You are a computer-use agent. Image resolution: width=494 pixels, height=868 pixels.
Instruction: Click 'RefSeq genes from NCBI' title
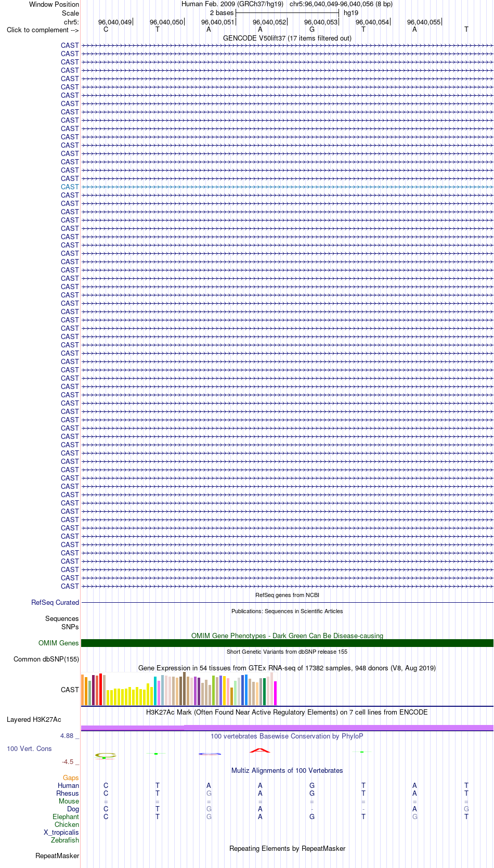point(287,595)
